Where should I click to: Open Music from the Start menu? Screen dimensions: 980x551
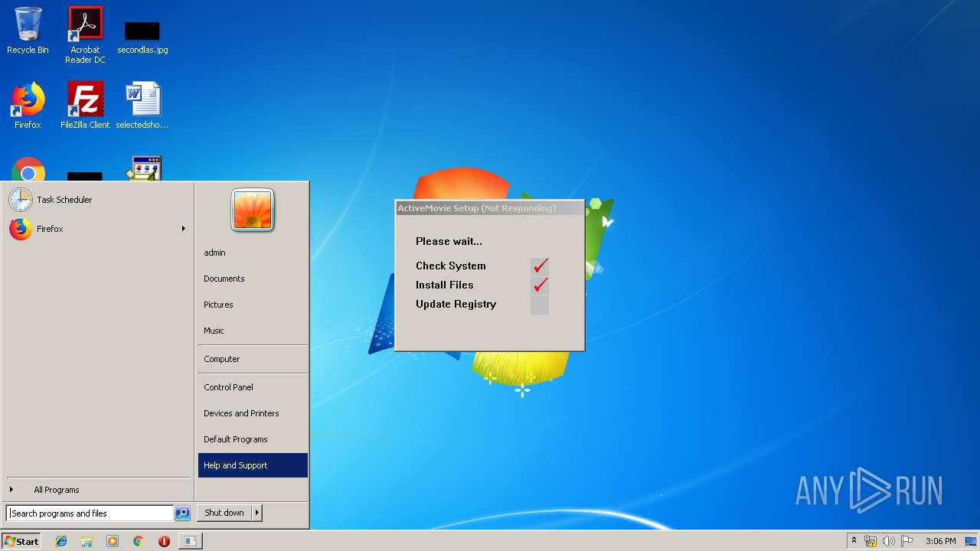point(253,331)
